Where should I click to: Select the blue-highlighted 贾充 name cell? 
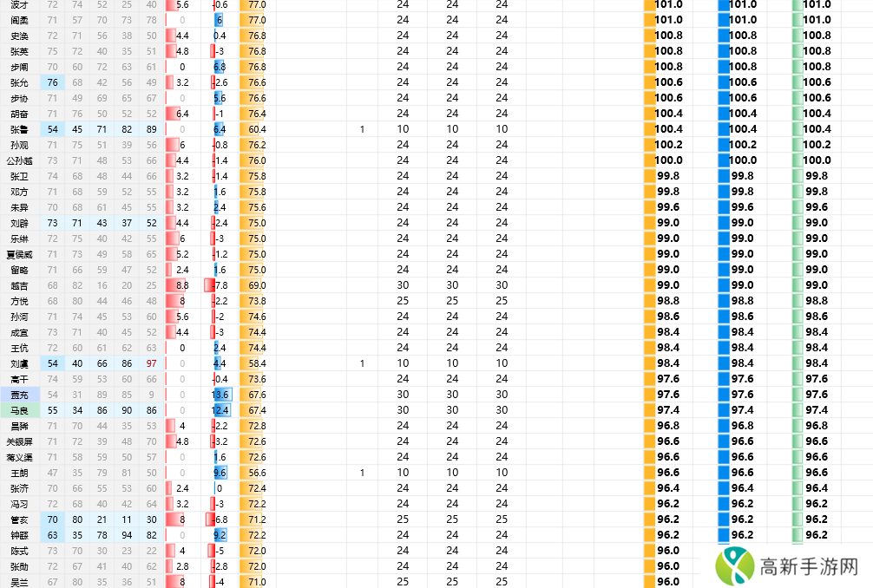point(19,395)
